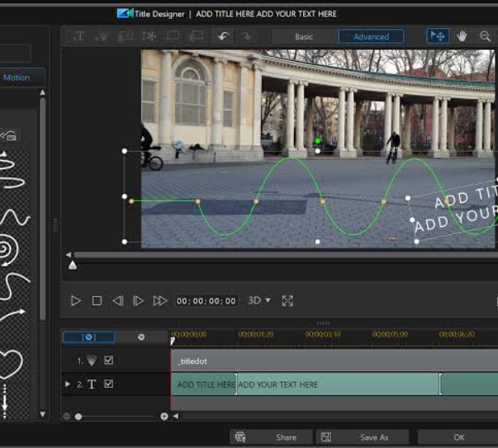This screenshot has width=498, height=448.
Task: Stop preview playback
Action: click(x=97, y=301)
